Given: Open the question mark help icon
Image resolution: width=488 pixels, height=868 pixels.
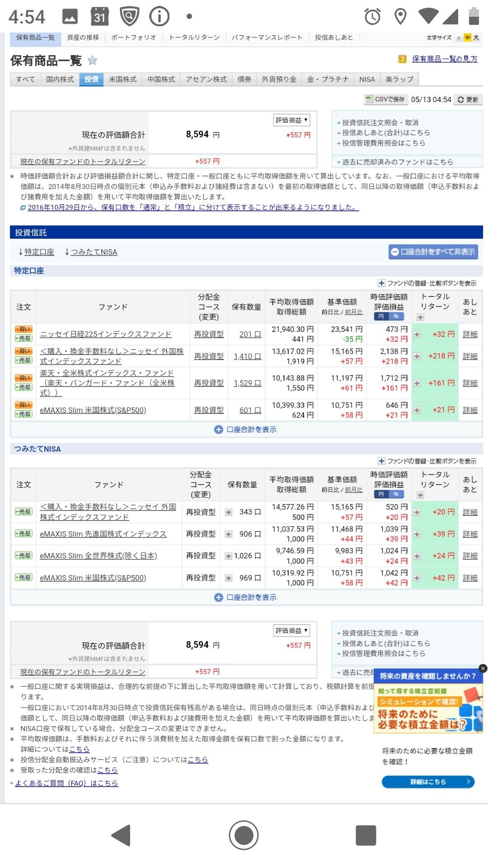Looking at the screenshot, I should click(x=402, y=59).
